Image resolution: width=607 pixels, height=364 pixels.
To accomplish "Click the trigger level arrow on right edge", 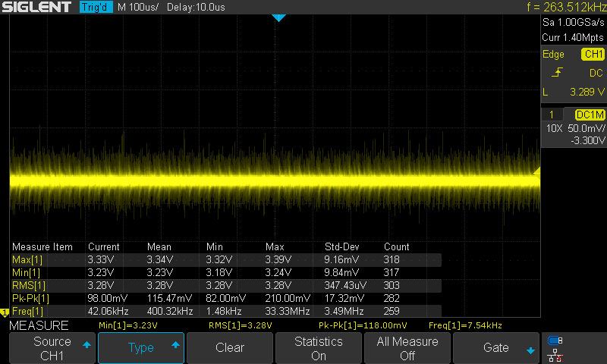I will [x=536, y=171].
